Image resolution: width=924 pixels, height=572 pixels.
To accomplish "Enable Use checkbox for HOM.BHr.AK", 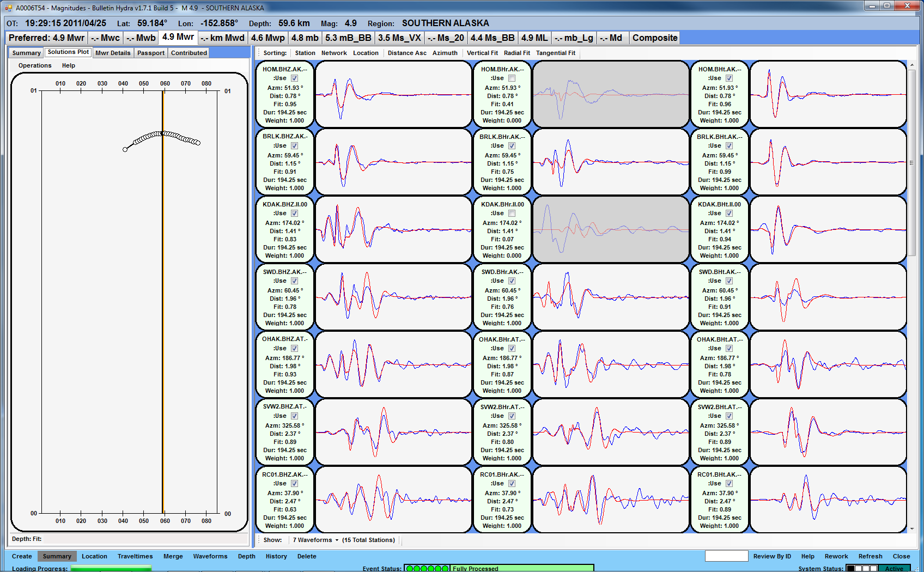I will (x=512, y=78).
